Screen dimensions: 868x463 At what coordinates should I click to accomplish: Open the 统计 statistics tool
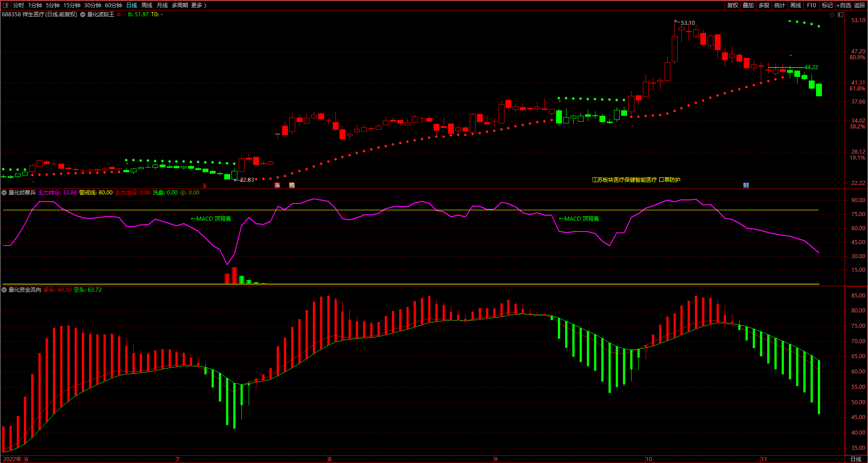[x=780, y=5]
